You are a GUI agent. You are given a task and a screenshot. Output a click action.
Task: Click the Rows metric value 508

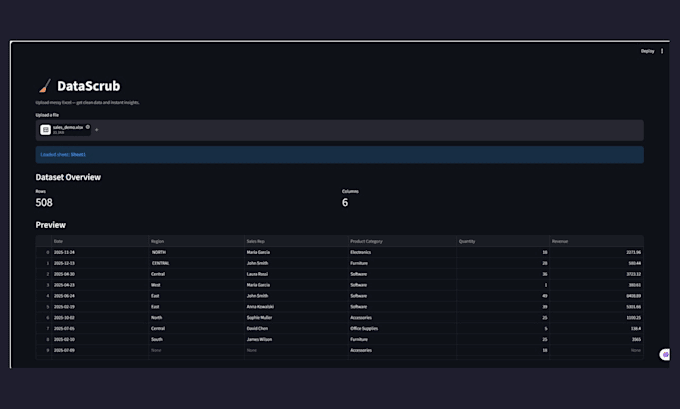[44, 203]
